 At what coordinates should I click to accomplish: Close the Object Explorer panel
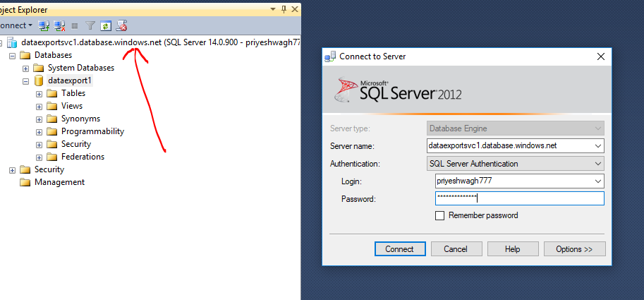pyautogui.click(x=294, y=9)
